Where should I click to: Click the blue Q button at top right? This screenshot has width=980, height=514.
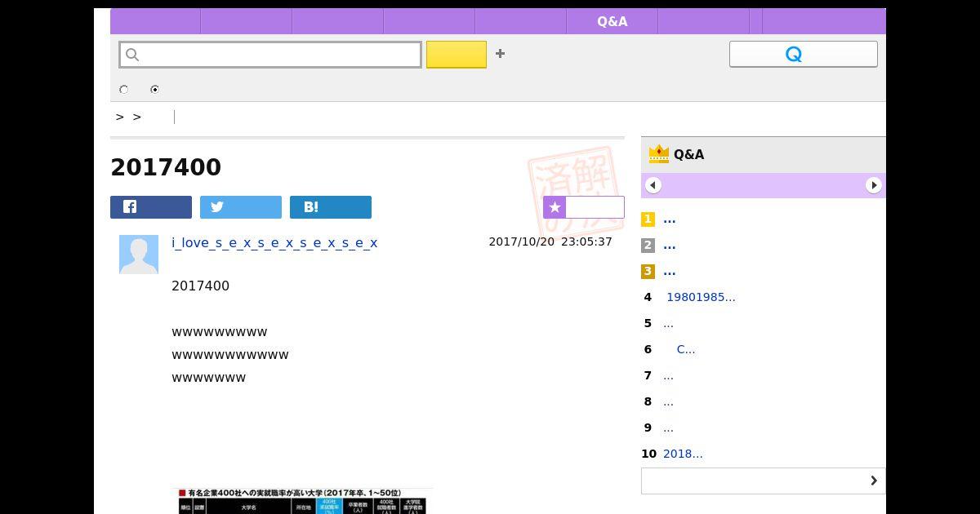(804, 54)
